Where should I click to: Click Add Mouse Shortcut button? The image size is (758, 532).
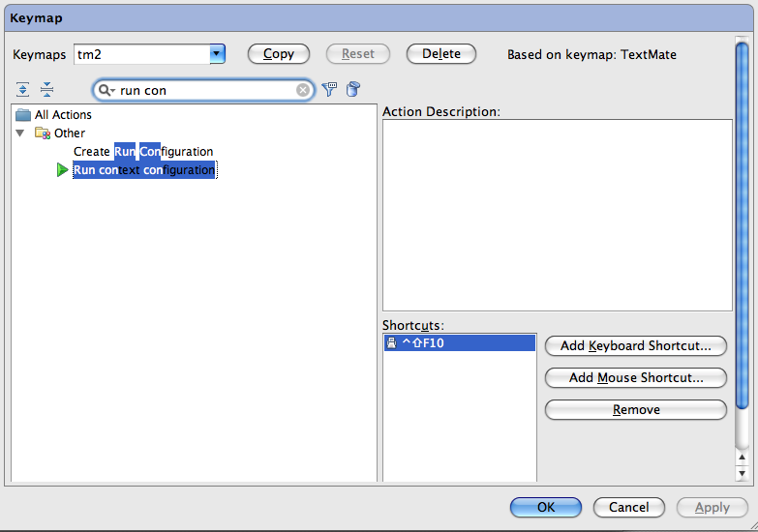click(x=636, y=378)
